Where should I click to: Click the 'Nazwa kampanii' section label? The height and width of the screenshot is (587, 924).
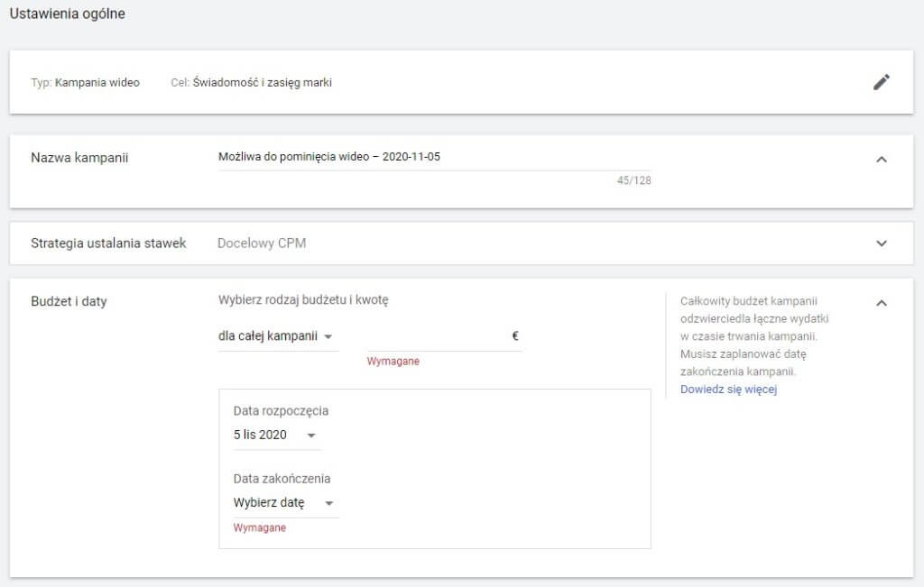[x=79, y=158]
